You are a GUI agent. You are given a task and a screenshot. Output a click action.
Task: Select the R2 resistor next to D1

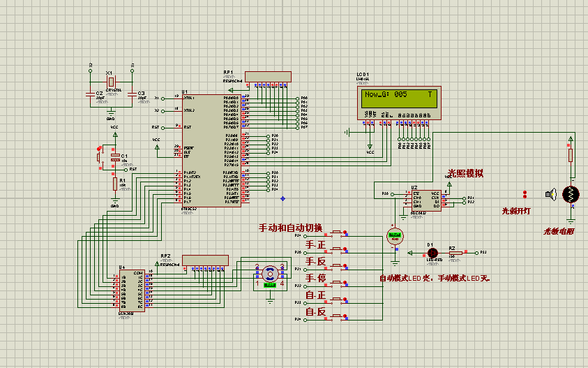(455, 253)
